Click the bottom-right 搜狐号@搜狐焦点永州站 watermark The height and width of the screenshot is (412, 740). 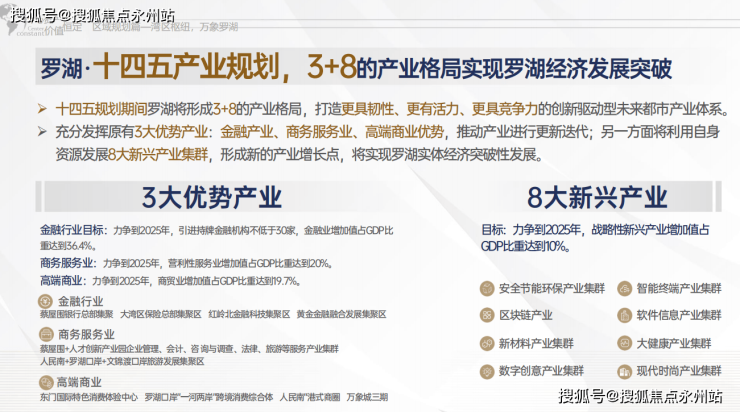click(640, 395)
